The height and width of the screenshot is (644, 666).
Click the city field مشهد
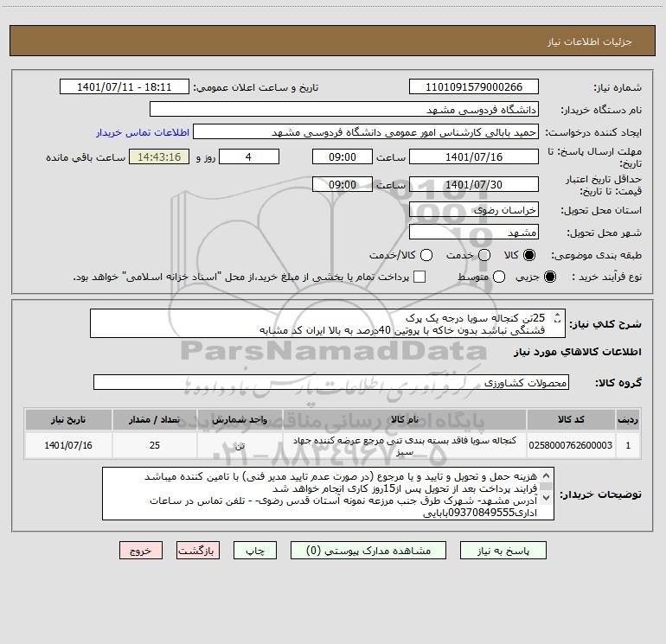[474, 232]
